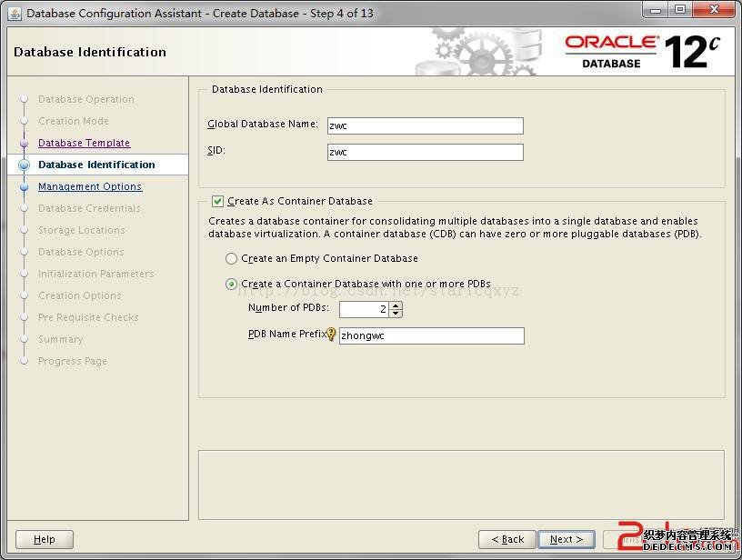The width and height of the screenshot is (742, 560).
Task: Decrease the Number of PDBs value
Action: 396,314
